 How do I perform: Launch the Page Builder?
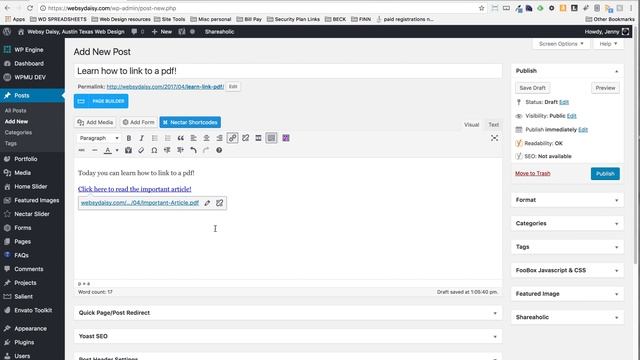[101, 101]
